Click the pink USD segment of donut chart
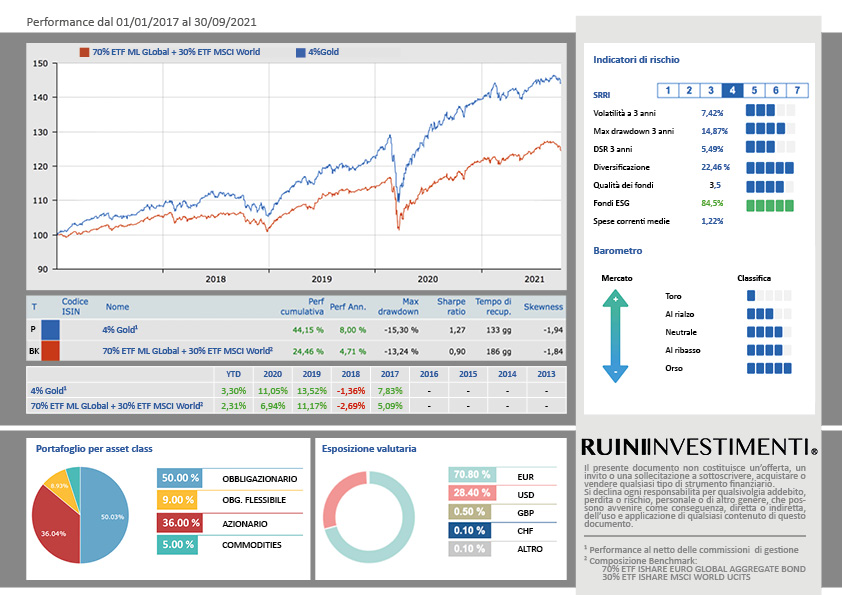This screenshot has width=842, height=595. [337, 496]
